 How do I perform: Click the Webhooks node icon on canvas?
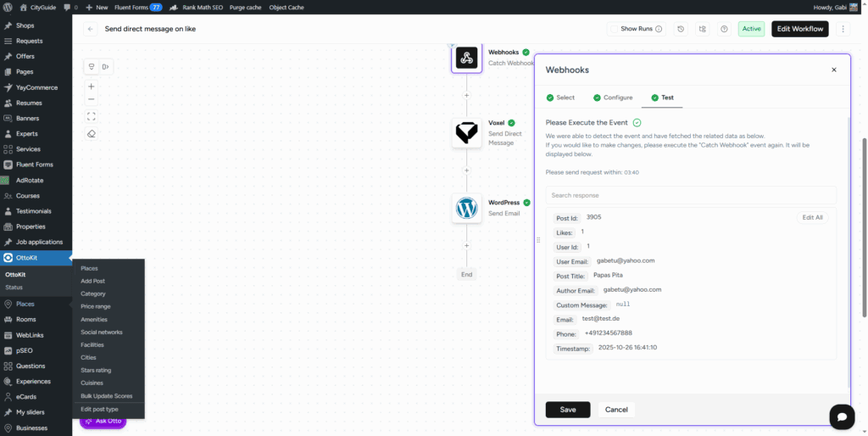[466, 58]
